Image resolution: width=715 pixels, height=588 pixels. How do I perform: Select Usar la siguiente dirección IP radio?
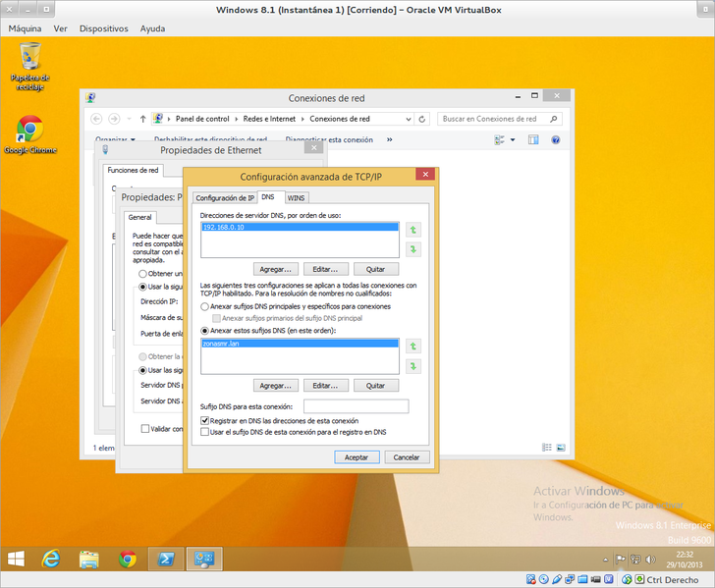pos(142,287)
